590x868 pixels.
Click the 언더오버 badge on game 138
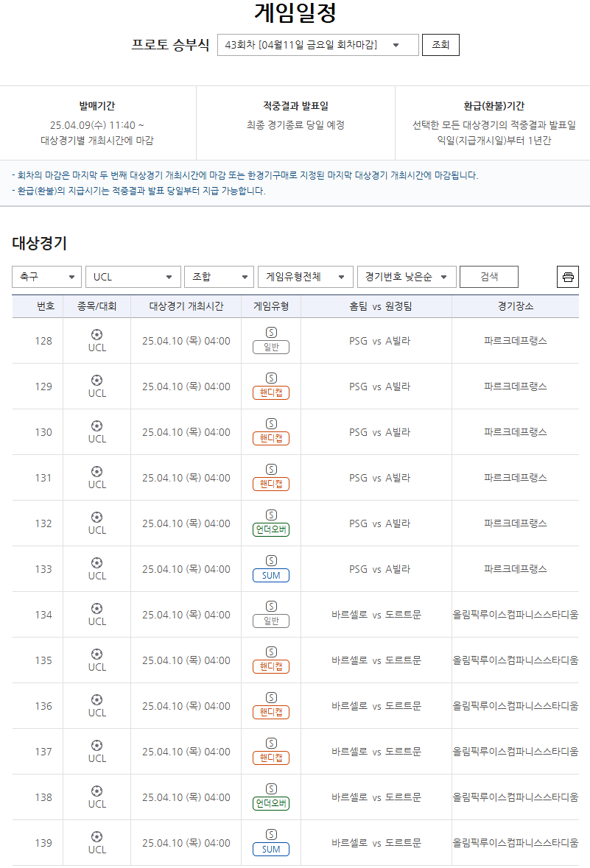[x=270, y=802]
